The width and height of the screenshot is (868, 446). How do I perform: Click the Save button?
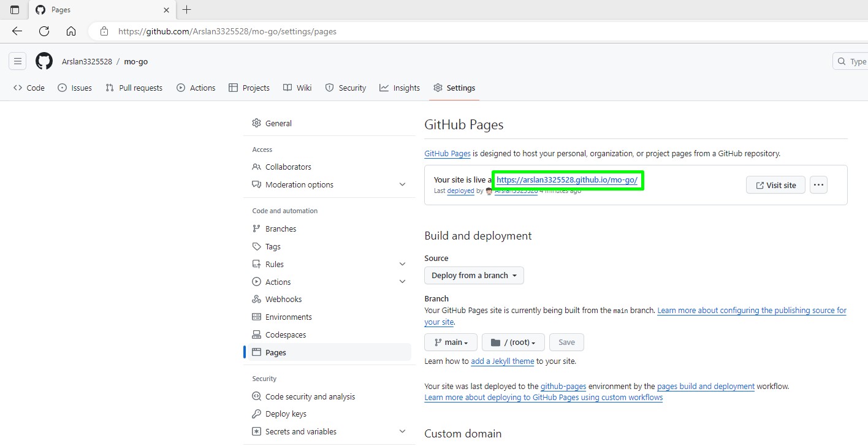coord(566,342)
